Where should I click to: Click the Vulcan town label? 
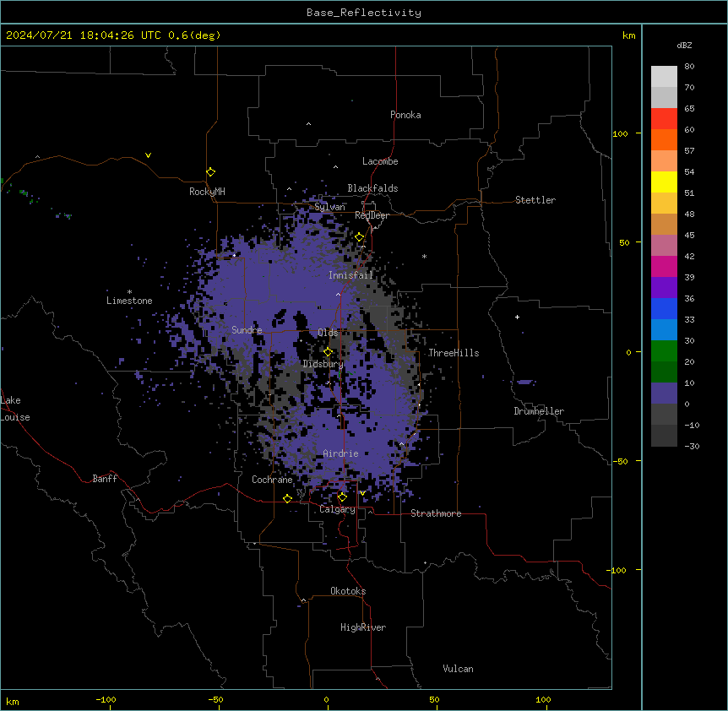(458, 669)
